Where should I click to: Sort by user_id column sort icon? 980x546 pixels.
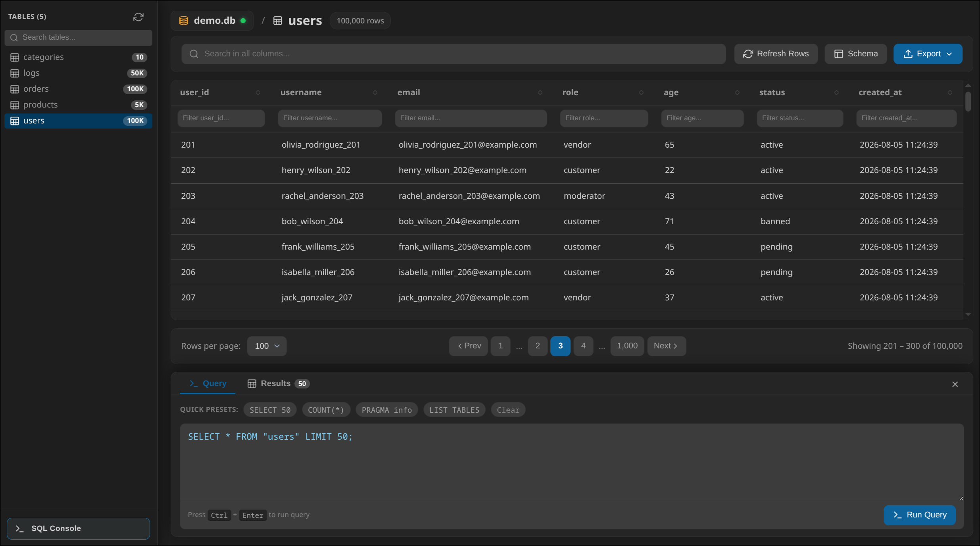click(258, 92)
